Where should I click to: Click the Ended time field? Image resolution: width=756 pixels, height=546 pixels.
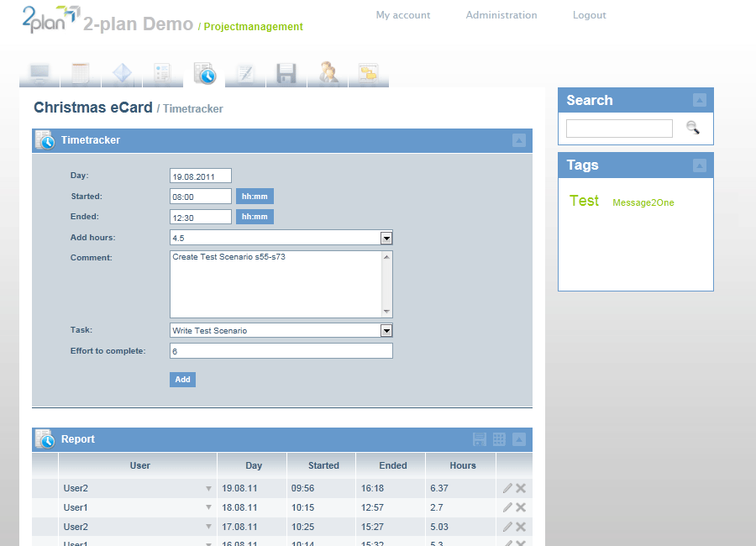click(201, 217)
